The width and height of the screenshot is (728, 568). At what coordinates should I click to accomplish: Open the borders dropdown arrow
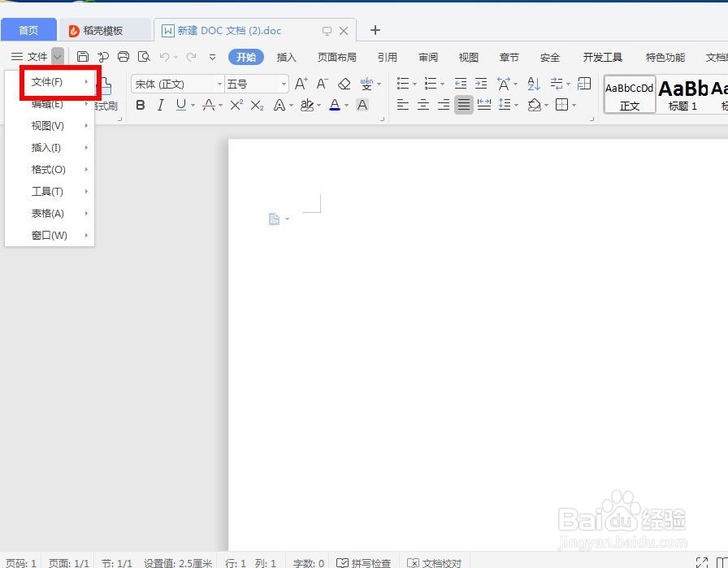point(574,106)
